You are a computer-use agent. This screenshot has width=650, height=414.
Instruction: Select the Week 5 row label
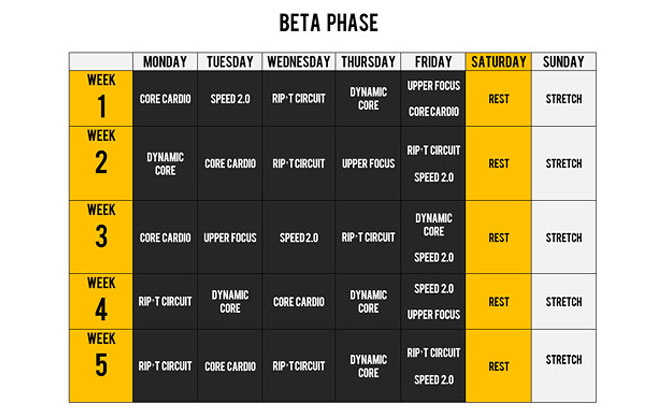click(x=101, y=366)
